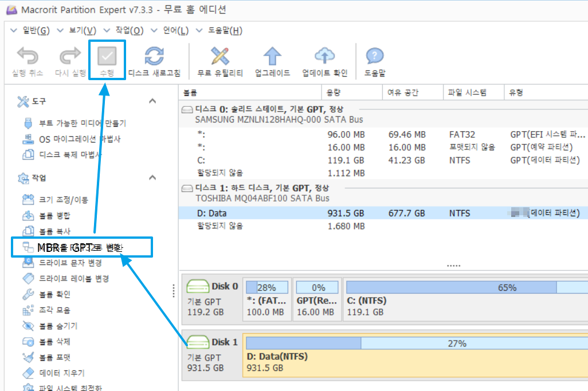Click the Undo (실행 취소) toolbar icon

point(28,57)
